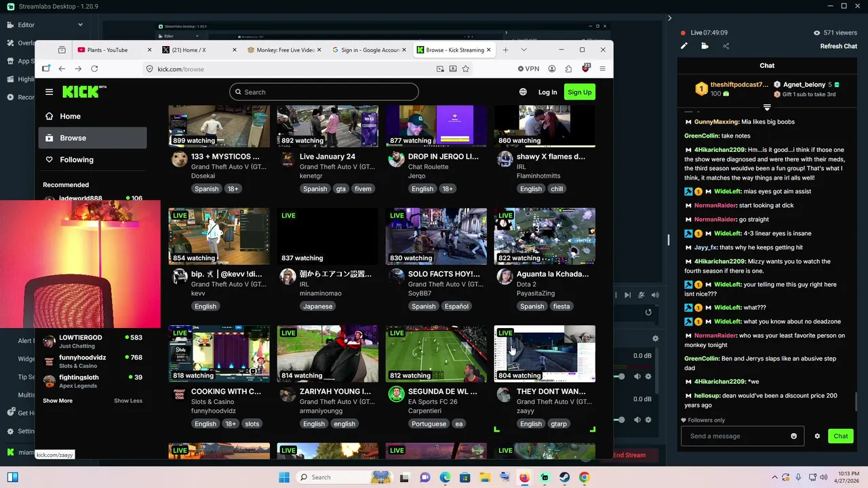Click the Editor item in Streamlabs sidebar
Viewport: 868px width, 488px height.
point(26,25)
